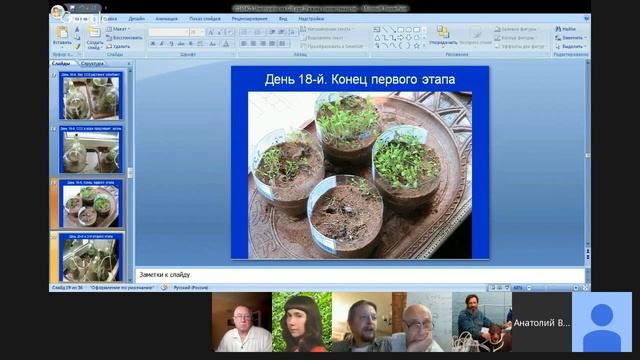Select first visible slide thumbnail with plant jars
The height and width of the screenshot is (360, 640).
click(91, 96)
